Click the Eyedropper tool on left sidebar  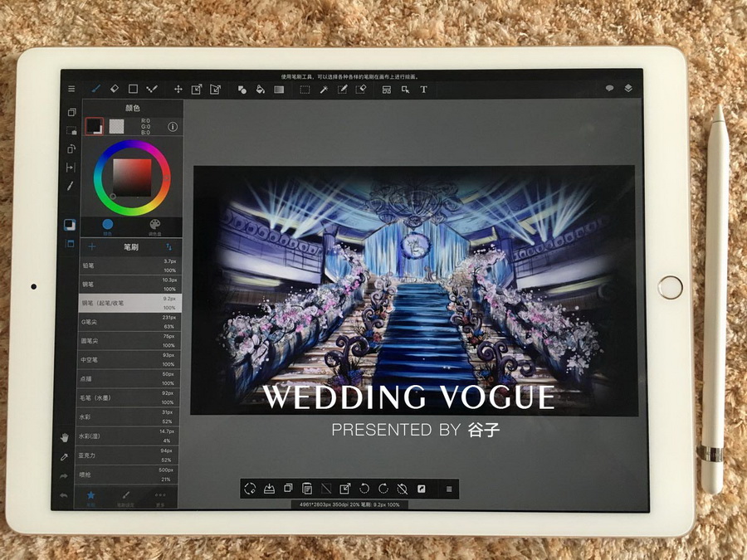click(65, 456)
